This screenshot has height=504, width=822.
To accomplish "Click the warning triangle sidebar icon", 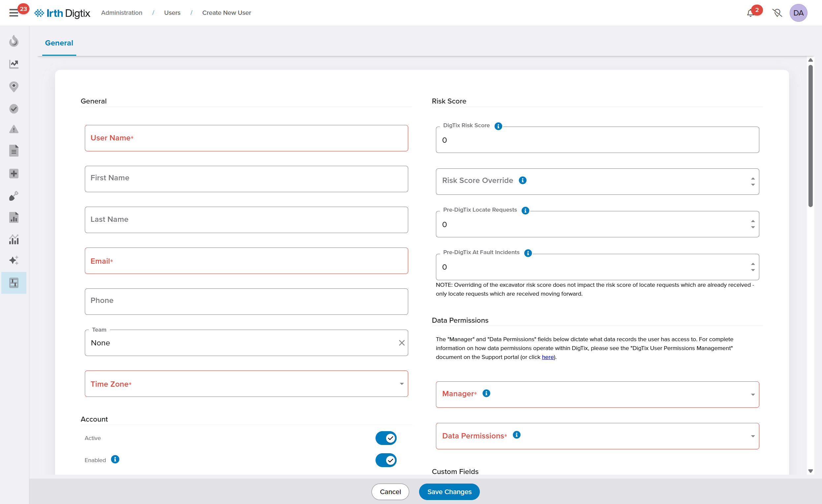I will click(x=14, y=129).
